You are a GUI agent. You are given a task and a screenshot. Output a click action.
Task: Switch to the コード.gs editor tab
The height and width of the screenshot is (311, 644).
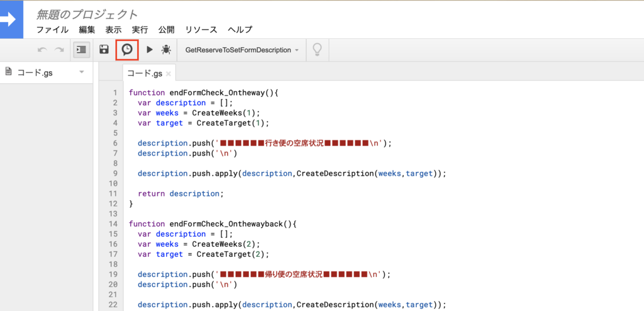click(144, 73)
